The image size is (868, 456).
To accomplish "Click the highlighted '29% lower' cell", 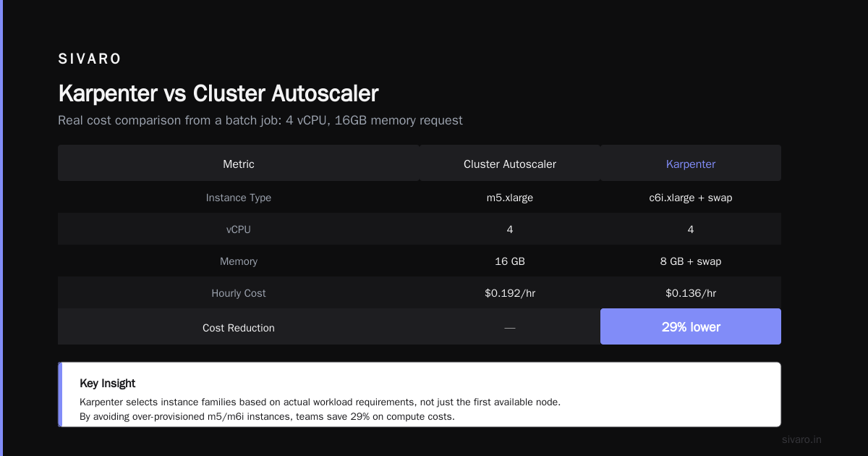I will click(691, 326).
